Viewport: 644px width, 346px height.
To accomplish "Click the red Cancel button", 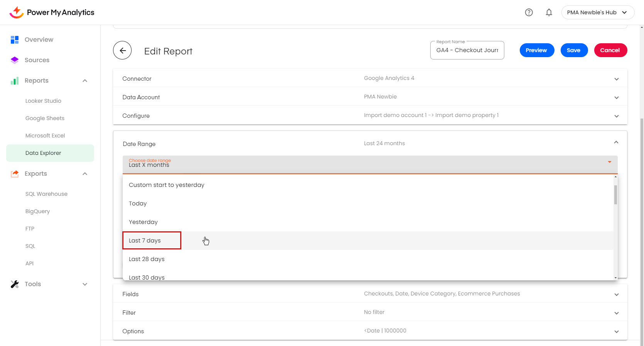I will tap(610, 50).
